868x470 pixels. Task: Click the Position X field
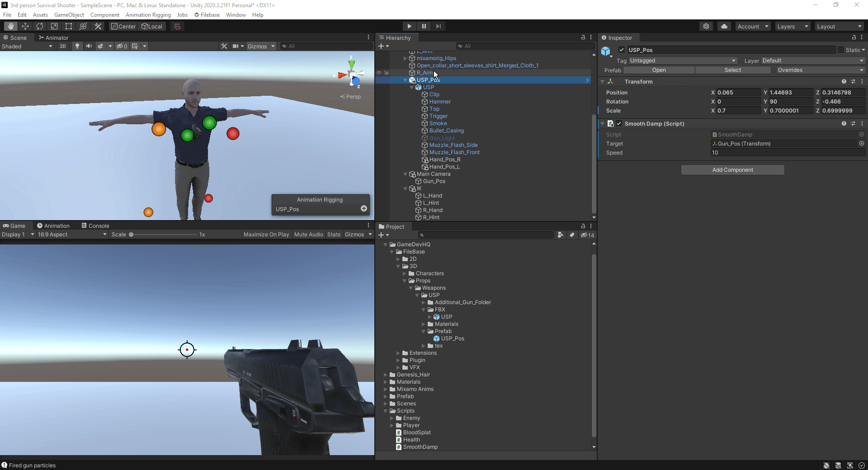pyautogui.click(x=738, y=92)
